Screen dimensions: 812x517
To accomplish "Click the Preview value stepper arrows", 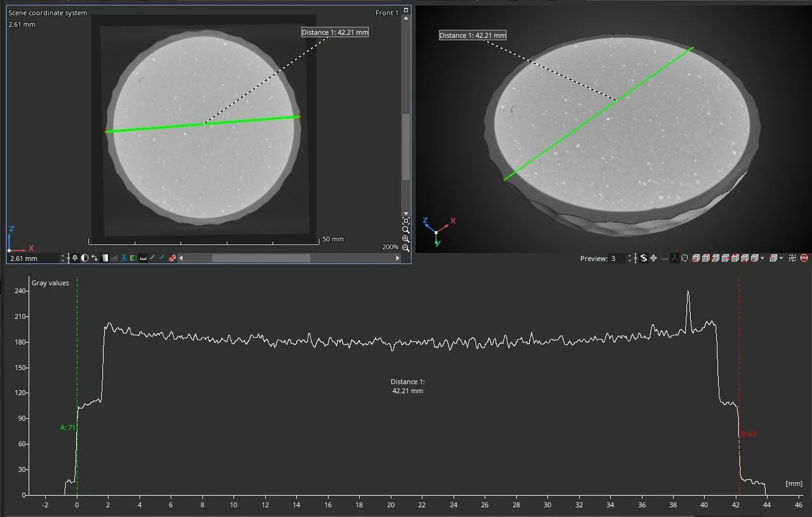I will point(629,258).
